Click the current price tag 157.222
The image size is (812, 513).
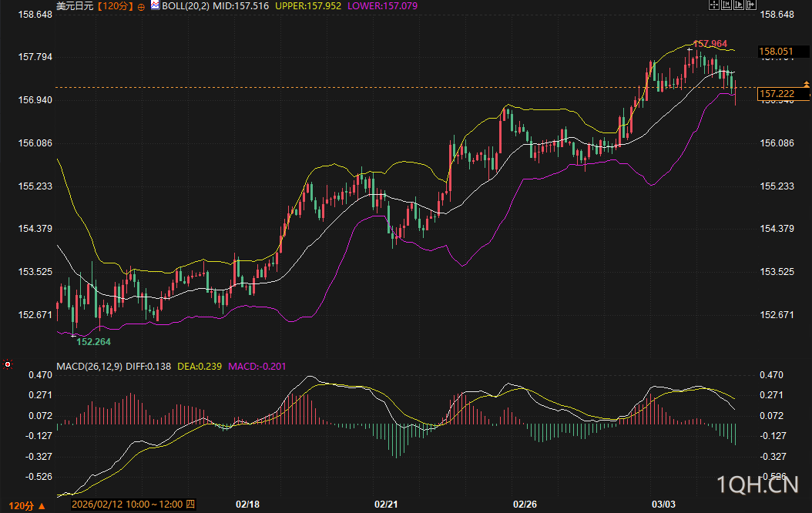[776, 94]
